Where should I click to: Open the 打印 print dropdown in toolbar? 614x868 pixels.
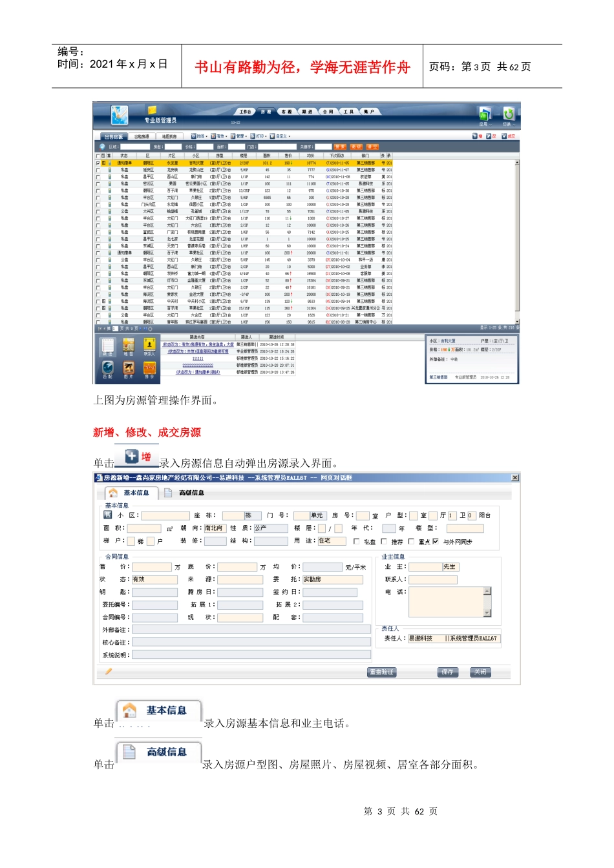click(259, 136)
